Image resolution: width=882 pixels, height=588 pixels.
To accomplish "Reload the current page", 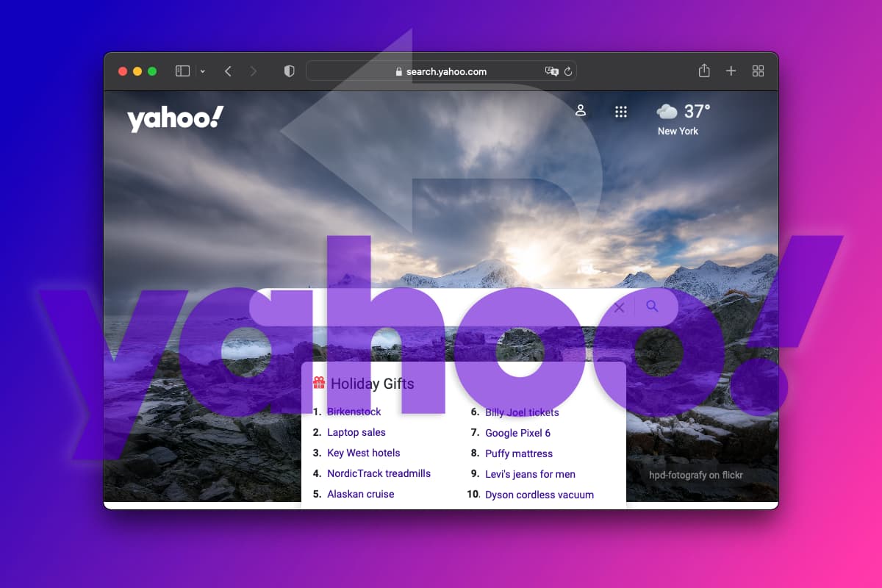I will (568, 71).
